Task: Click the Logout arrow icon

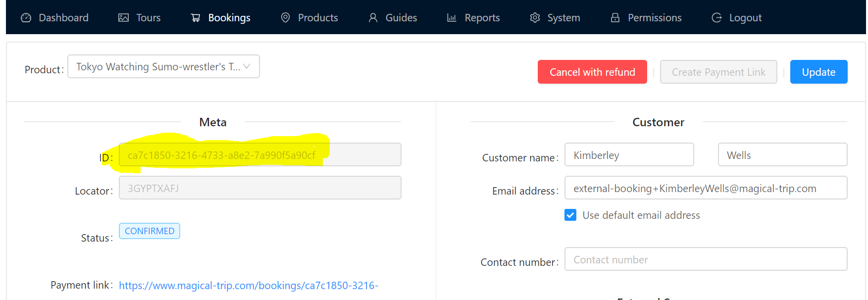Action: pos(716,18)
